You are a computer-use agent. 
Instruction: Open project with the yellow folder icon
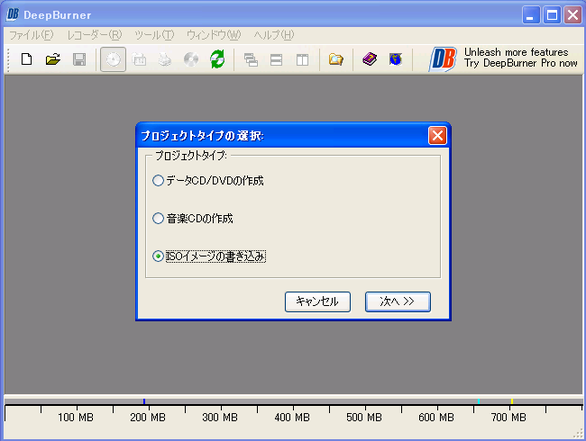point(53,59)
